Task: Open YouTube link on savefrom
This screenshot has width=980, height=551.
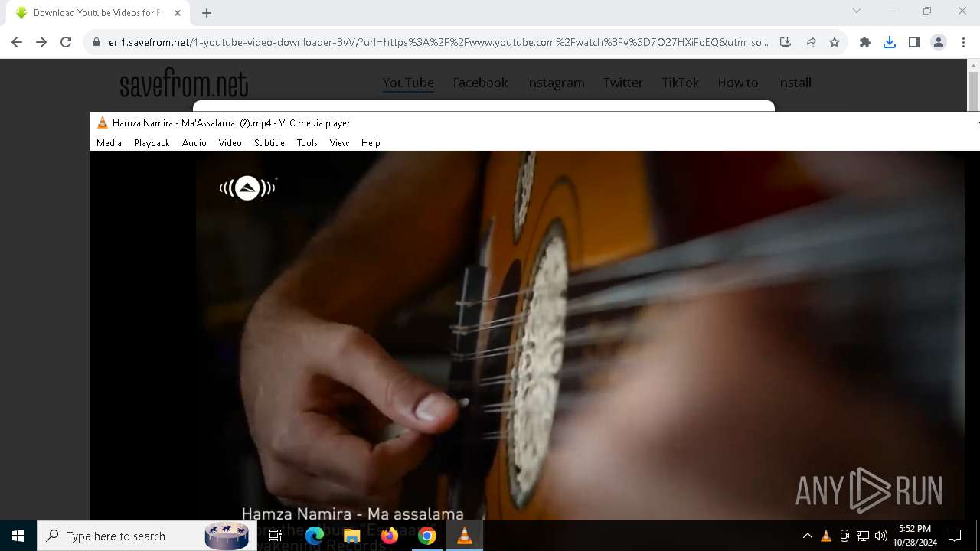Action: (408, 83)
